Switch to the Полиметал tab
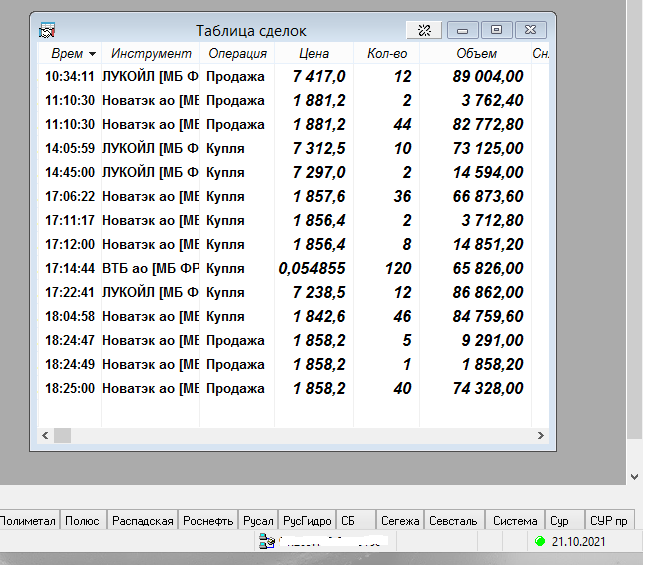The image size is (648, 565). (28, 521)
